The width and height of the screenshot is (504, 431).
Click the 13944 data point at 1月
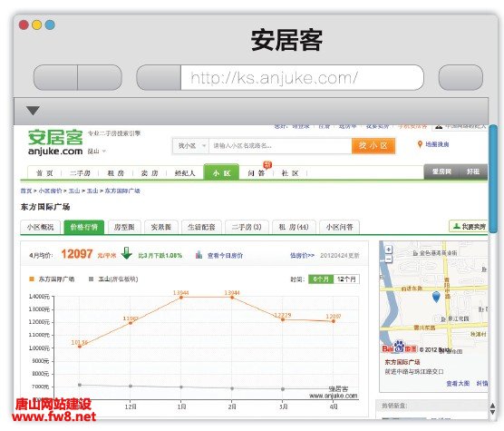[x=181, y=298]
